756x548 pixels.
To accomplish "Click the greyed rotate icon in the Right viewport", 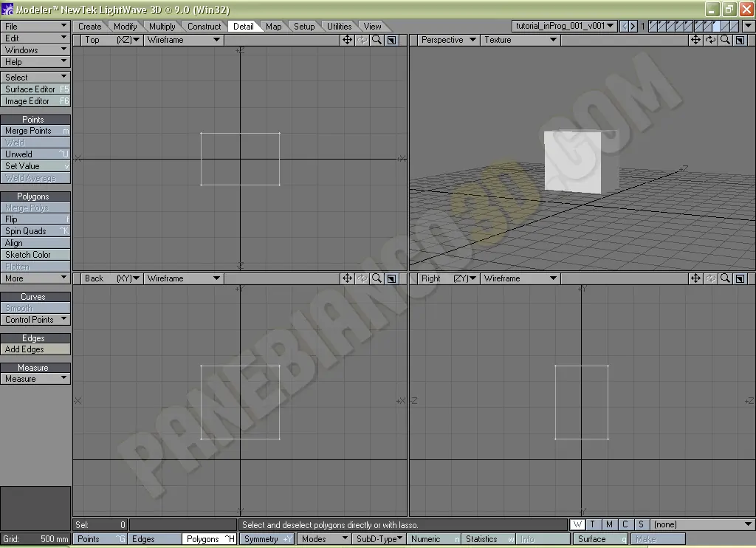I will pos(710,278).
